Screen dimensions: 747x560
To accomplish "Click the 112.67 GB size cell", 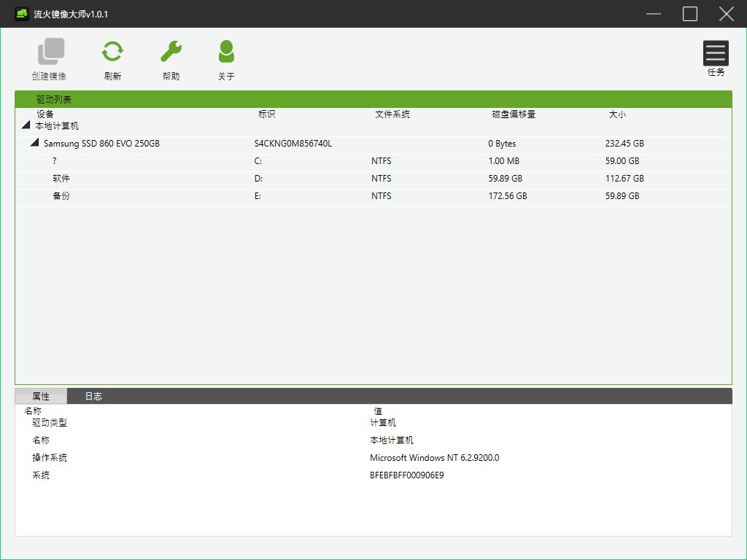I will point(624,179).
